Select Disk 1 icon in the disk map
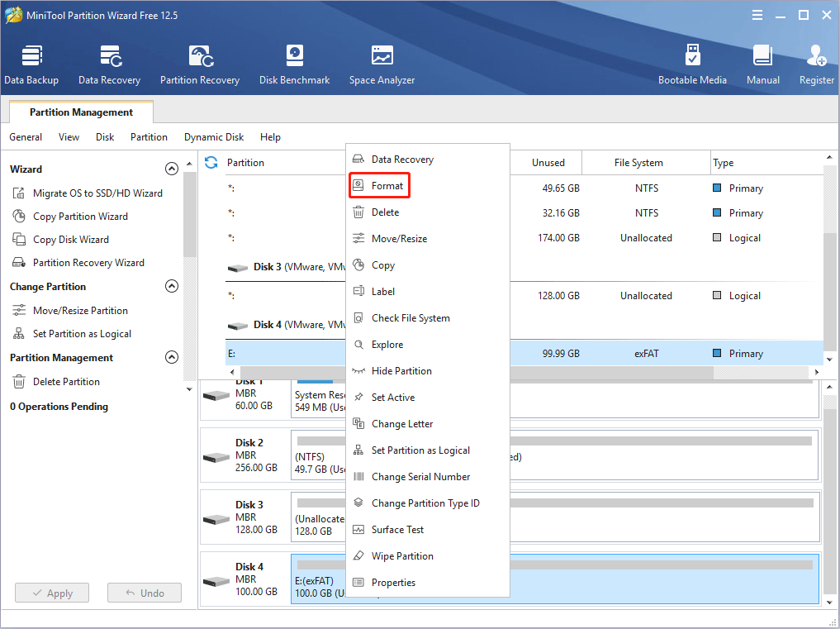Screen dimensions: 840x629 pos(216,396)
